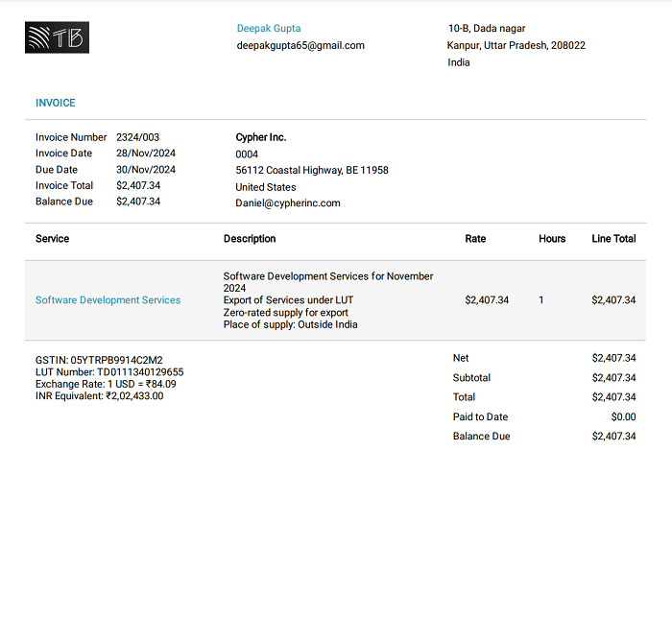Click the TB company logo
This screenshot has width=672, height=641.
pyautogui.click(x=57, y=37)
